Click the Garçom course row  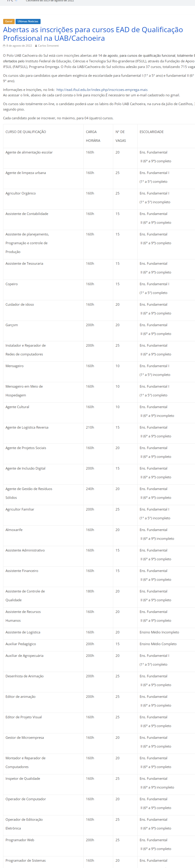coord(12,325)
